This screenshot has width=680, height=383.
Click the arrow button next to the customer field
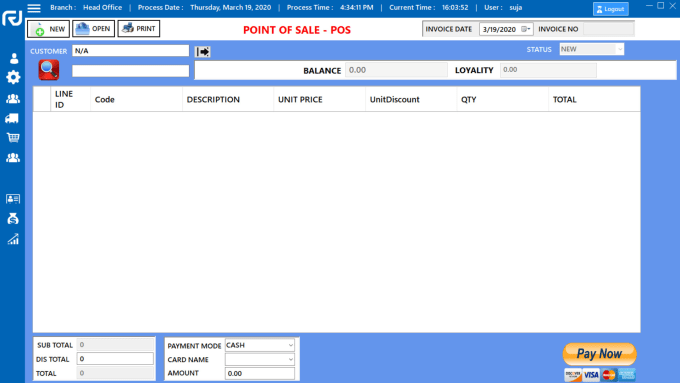click(x=203, y=52)
